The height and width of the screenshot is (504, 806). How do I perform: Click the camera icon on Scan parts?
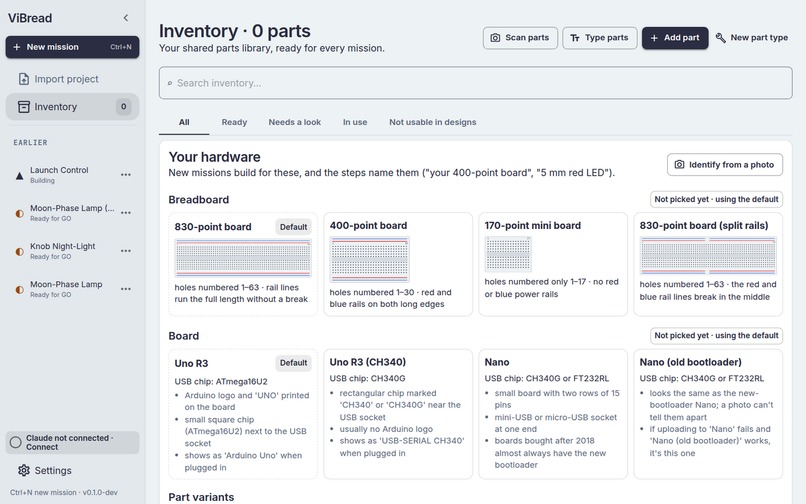point(495,38)
